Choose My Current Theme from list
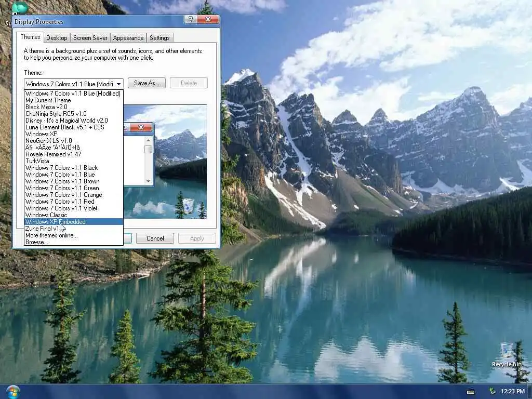The image size is (532, 399). pos(74,100)
